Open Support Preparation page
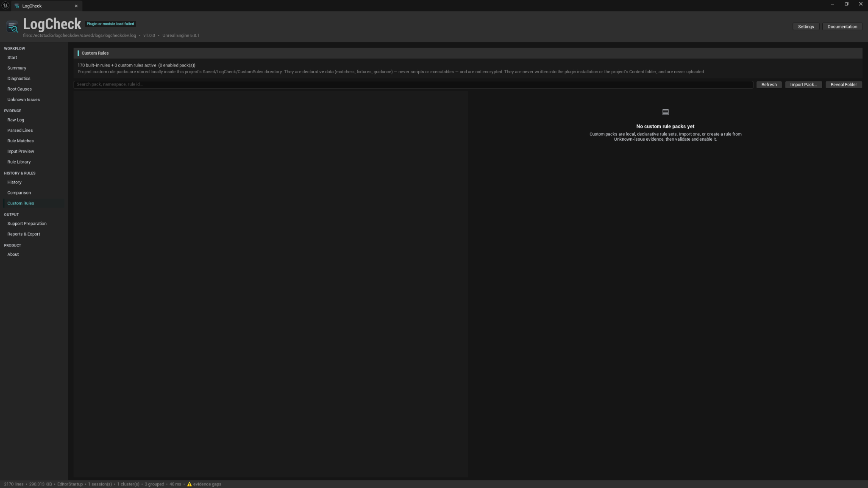The width and height of the screenshot is (868, 488). click(x=34, y=224)
